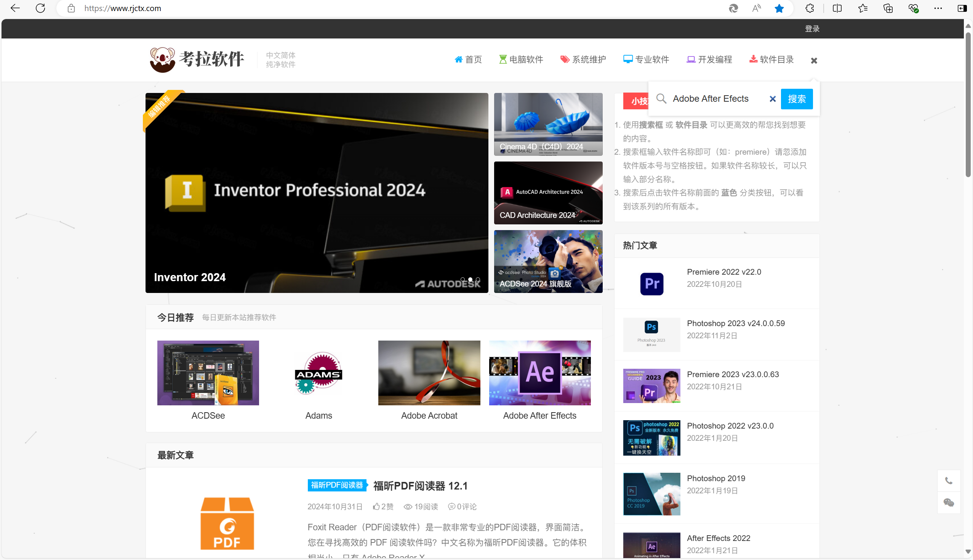Open the 首页 home menu item
The height and width of the screenshot is (560, 973).
point(468,59)
